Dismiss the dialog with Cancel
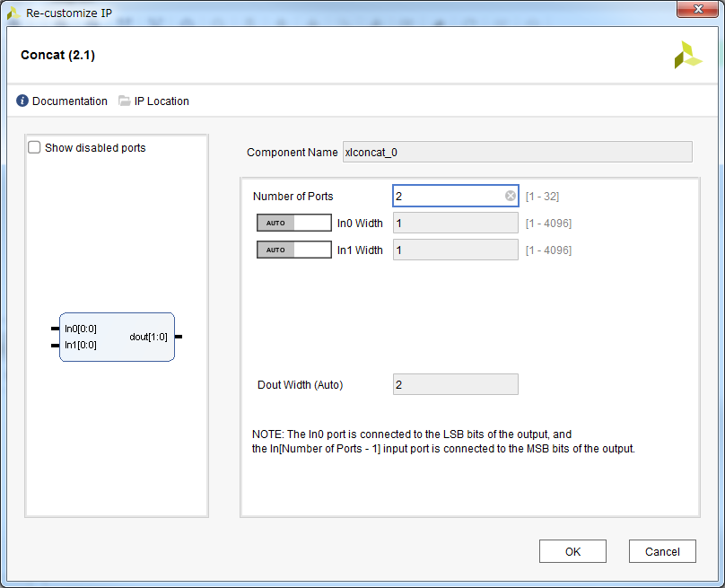Image resolution: width=725 pixels, height=588 pixels. point(662,550)
